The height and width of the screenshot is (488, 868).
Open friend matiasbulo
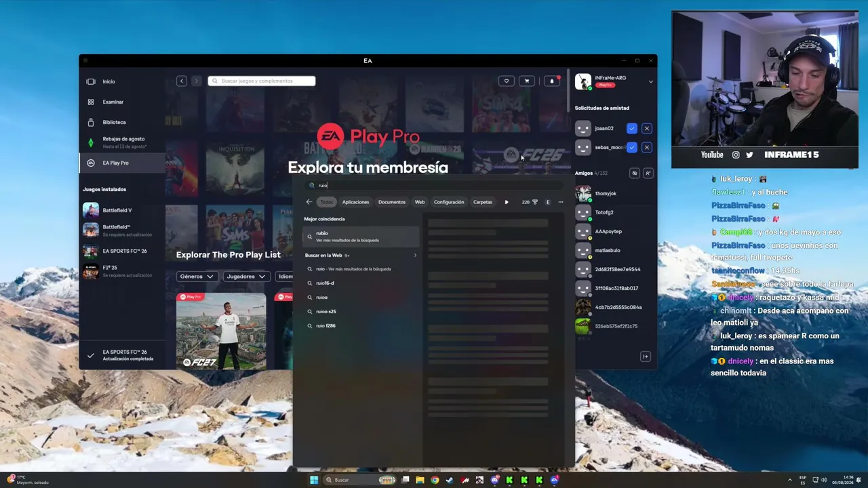click(614, 250)
